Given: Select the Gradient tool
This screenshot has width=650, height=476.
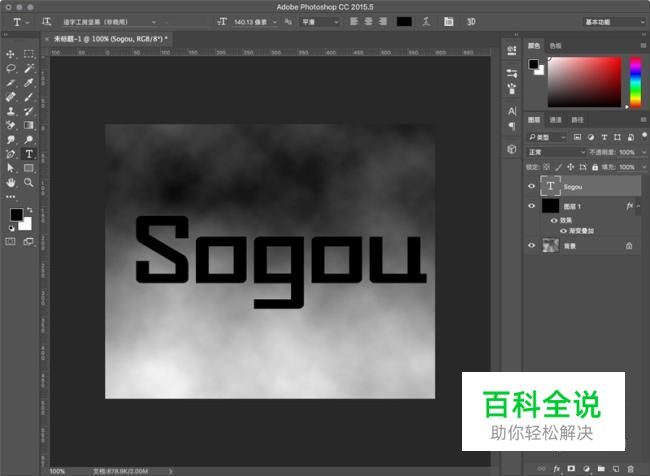Looking at the screenshot, I should [x=29, y=125].
